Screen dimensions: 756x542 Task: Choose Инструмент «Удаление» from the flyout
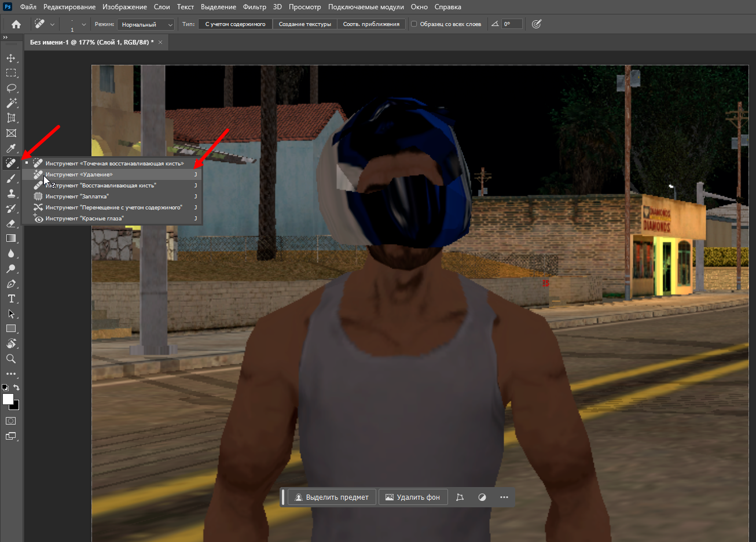pos(79,174)
